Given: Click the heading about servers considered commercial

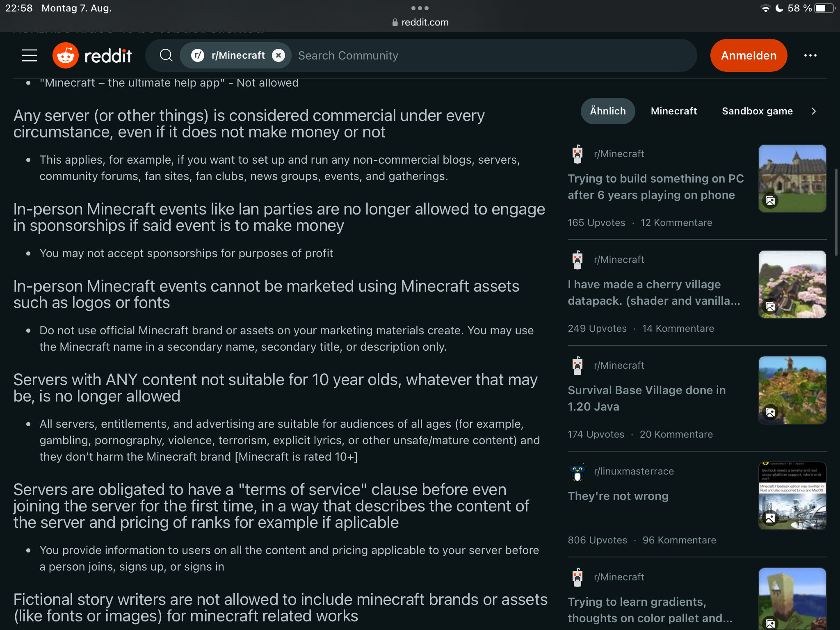Looking at the screenshot, I should click(x=249, y=124).
